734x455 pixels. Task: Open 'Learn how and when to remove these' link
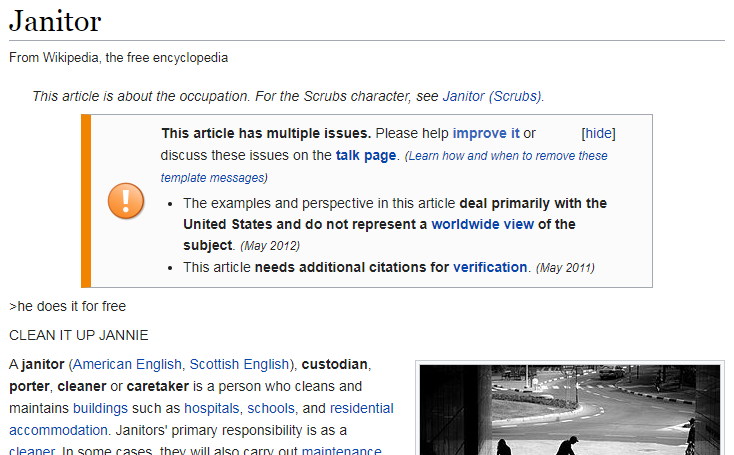click(506, 156)
